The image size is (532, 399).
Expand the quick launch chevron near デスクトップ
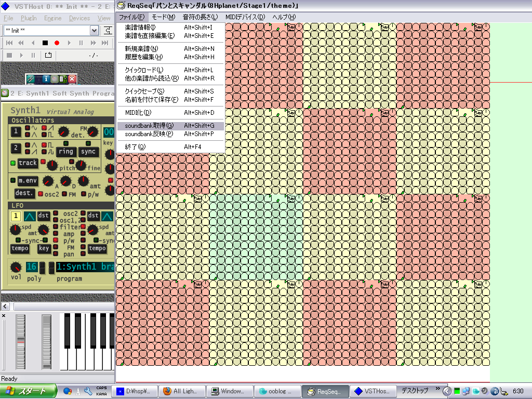click(437, 389)
